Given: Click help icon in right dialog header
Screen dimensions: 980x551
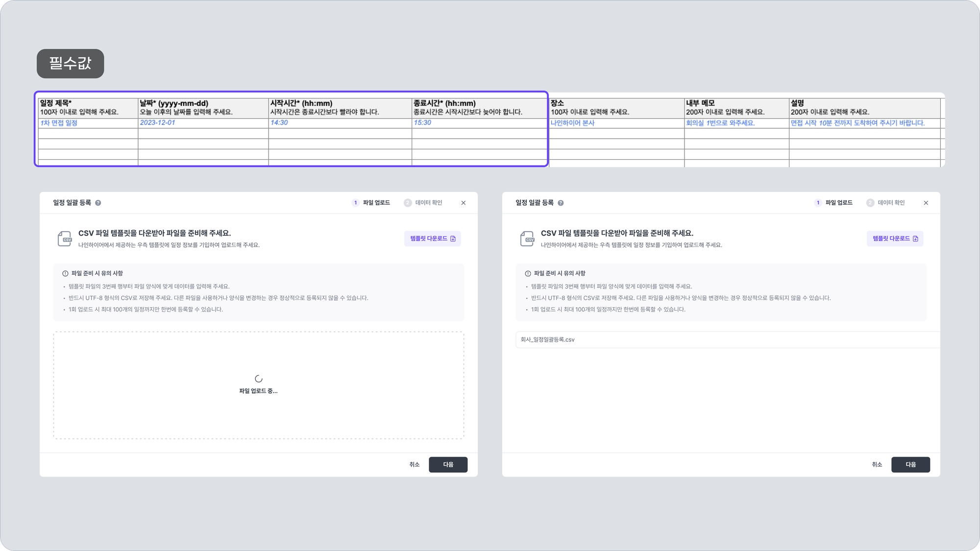Looking at the screenshot, I should (561, 203).
